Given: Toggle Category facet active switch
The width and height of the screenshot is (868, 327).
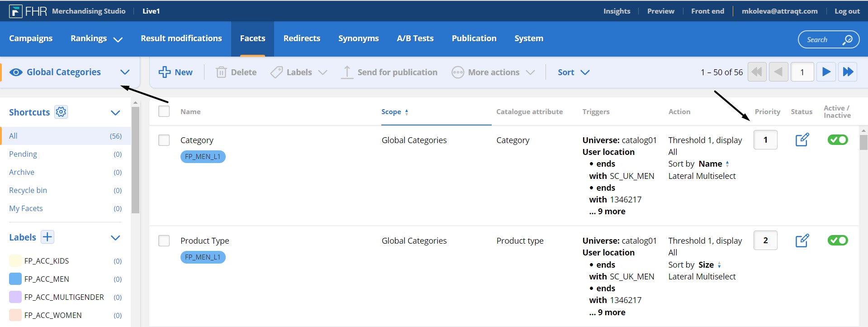Looking at the screenshot, I should pyautogui.click(x=838, y=139).
